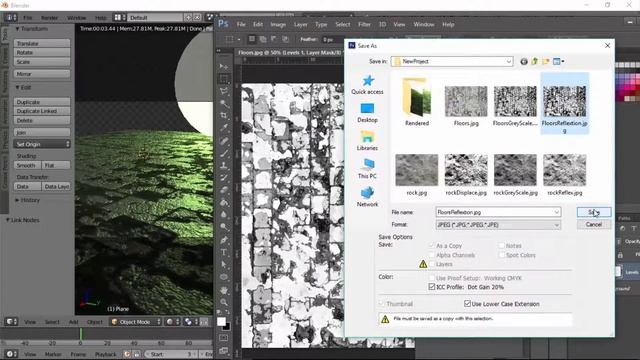This screenshot has width=640, height=360.
Task: Open Photoshop Image menu
Action: (278, 24)
